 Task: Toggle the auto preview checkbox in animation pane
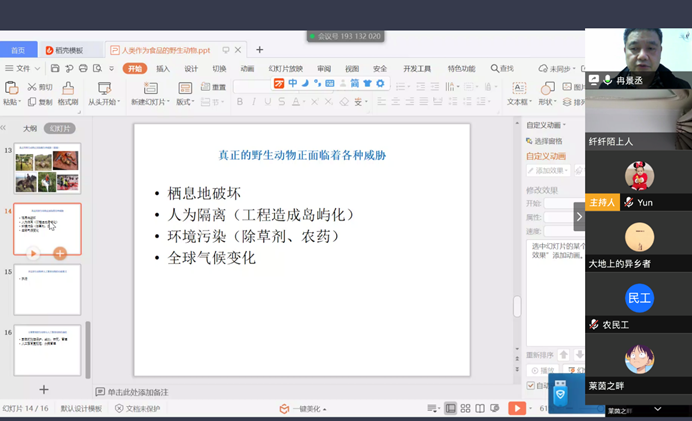click(531, 385)
